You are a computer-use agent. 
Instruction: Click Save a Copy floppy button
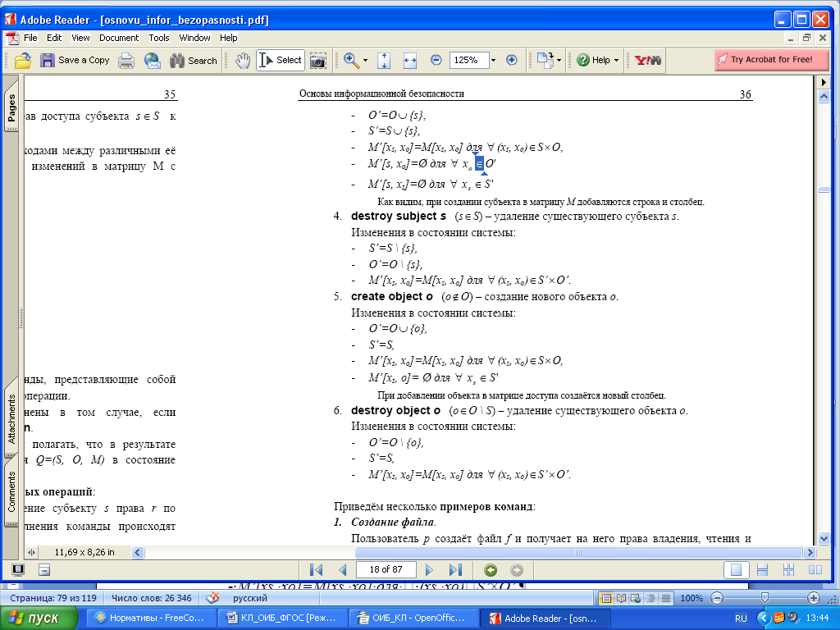[75, 60]
